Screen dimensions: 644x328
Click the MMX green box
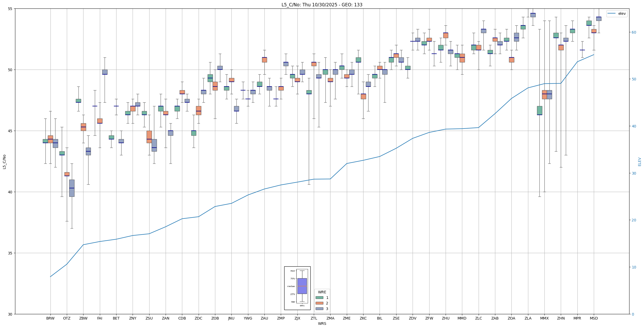coord(539,110)
